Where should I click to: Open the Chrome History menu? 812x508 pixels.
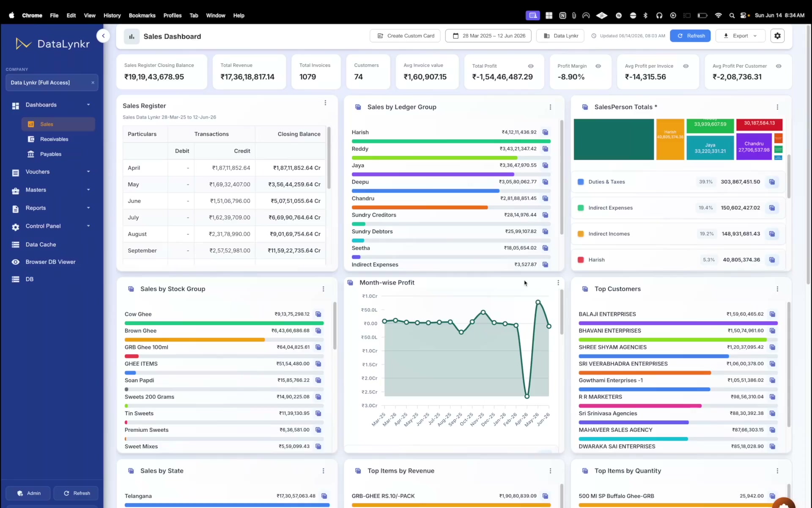[112, 16]
